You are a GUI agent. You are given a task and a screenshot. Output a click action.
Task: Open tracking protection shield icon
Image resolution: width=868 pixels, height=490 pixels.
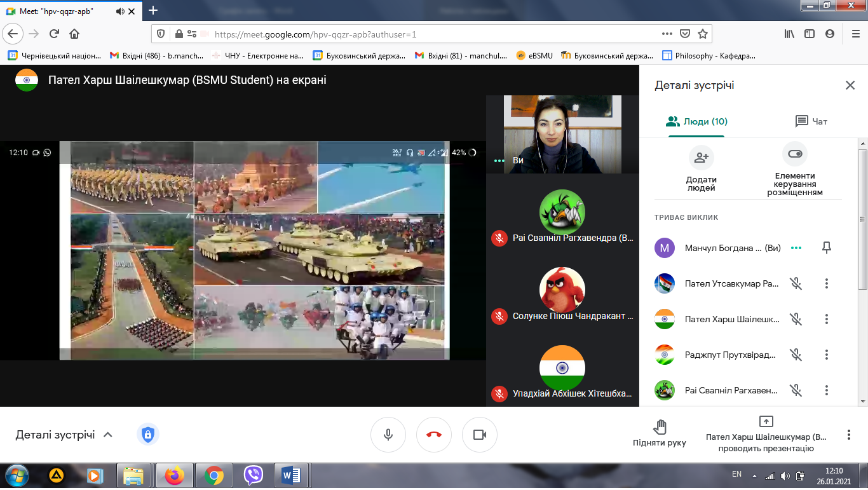coord(161,34)
